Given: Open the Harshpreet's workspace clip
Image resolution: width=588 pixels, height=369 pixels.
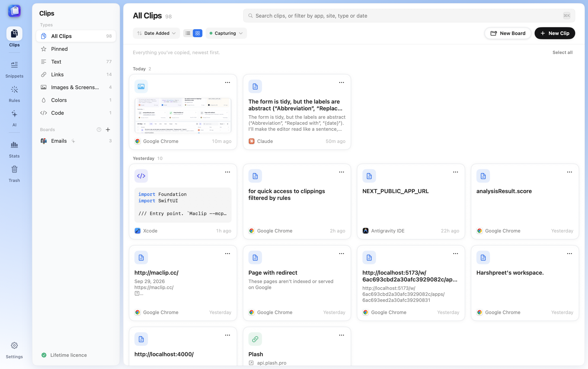Looking at the screenshot, I should pos(525,283).
